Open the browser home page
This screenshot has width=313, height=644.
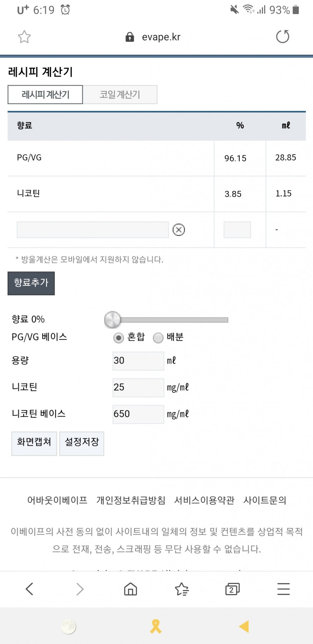click(131, 589)
